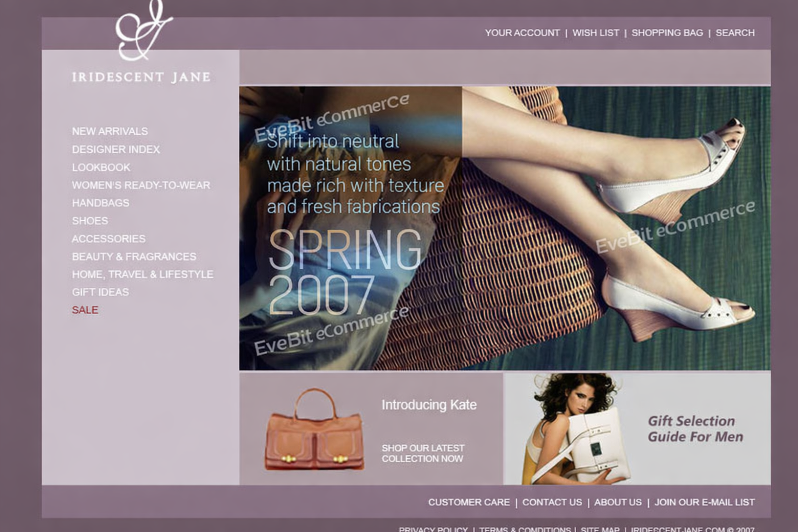Click Search in top navigation
The image size is (798, 532).
[735, 33]
